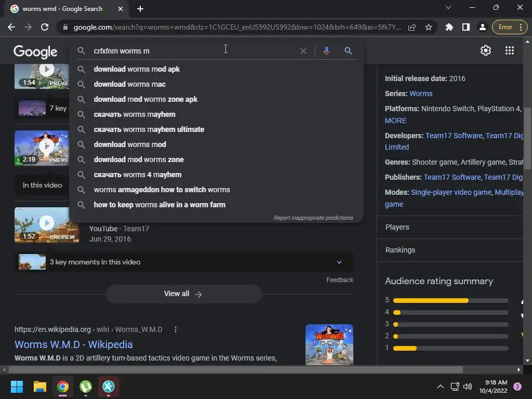Open Chrome's three-dot menu

[x=521, y=27]
